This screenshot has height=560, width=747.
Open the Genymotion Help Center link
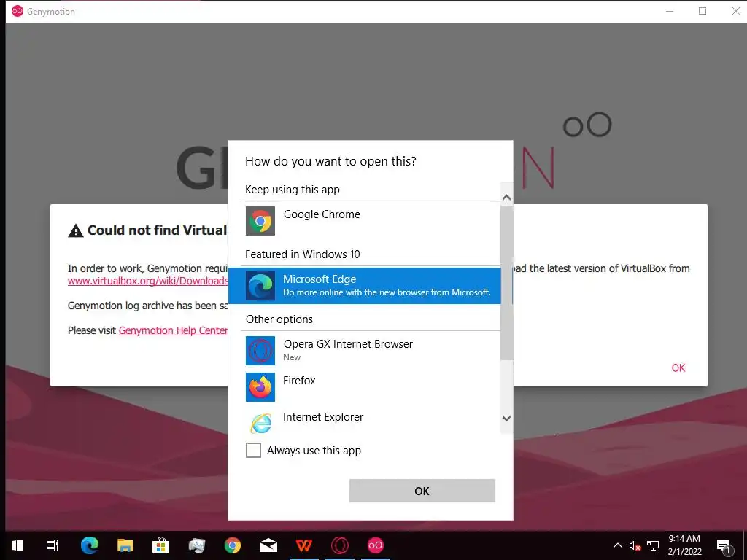pyautogui.click(x=173, y=330)
